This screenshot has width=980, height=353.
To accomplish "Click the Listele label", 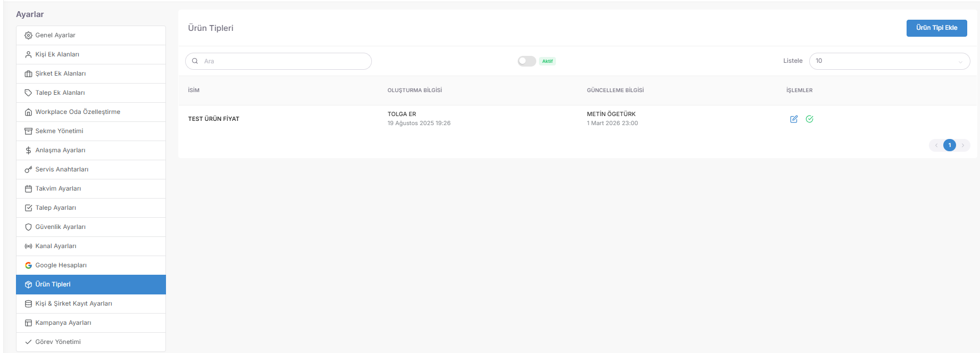I will [x=793, y=61].
